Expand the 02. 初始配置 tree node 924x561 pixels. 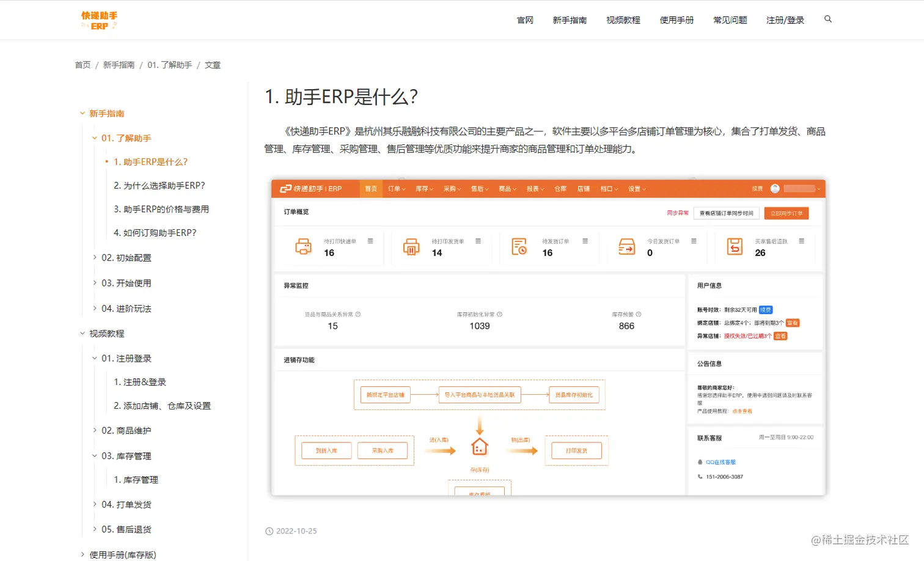pyautogui.click(x=95, y=257)
